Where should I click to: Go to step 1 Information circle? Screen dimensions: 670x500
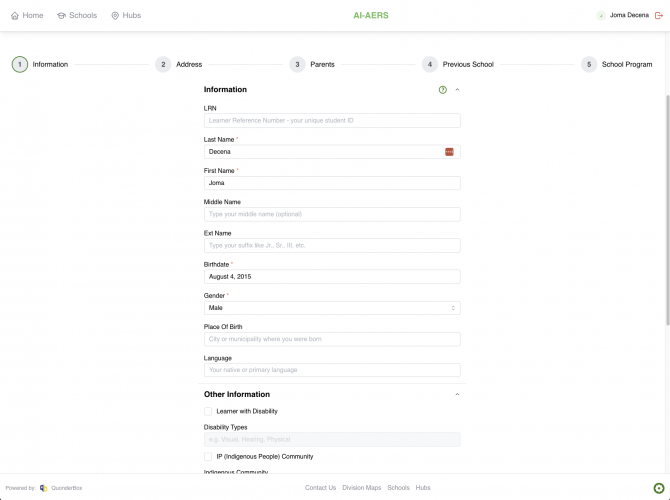[20, 65]
